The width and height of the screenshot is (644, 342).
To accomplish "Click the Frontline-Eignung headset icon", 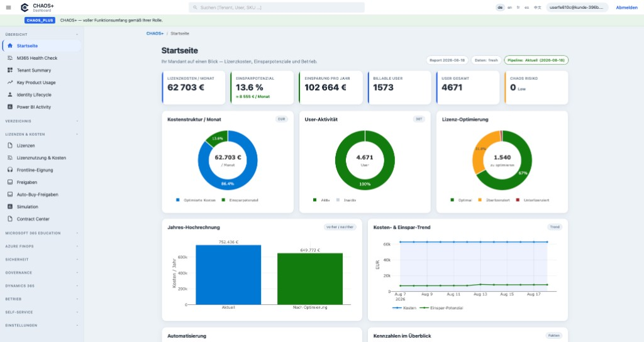I will coord(10,170).
